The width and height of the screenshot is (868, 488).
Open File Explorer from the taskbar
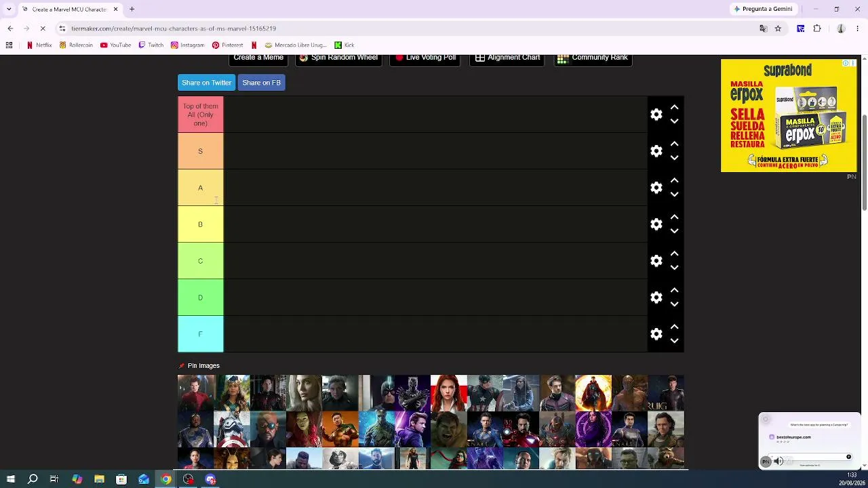pos(99,479)
